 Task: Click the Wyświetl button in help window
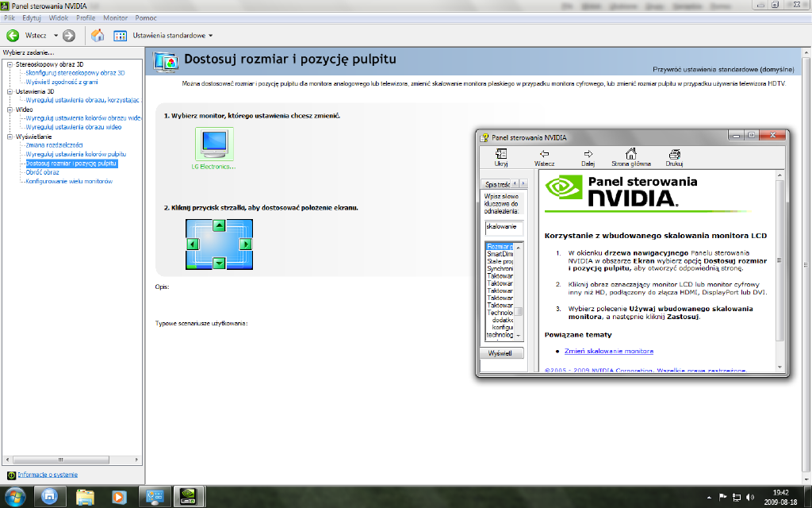point(500,353)
